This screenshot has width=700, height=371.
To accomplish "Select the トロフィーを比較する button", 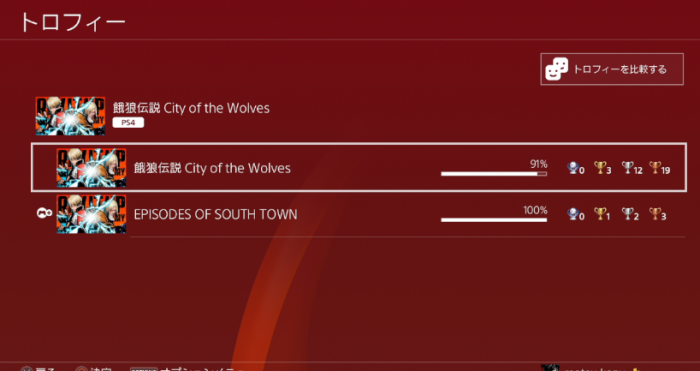I will [x=612, y=69].
